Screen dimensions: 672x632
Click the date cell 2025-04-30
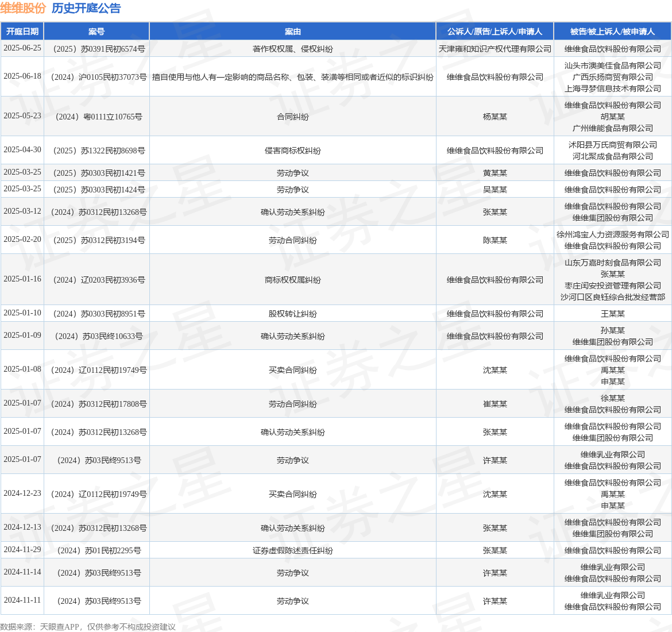tap(22, 150)
